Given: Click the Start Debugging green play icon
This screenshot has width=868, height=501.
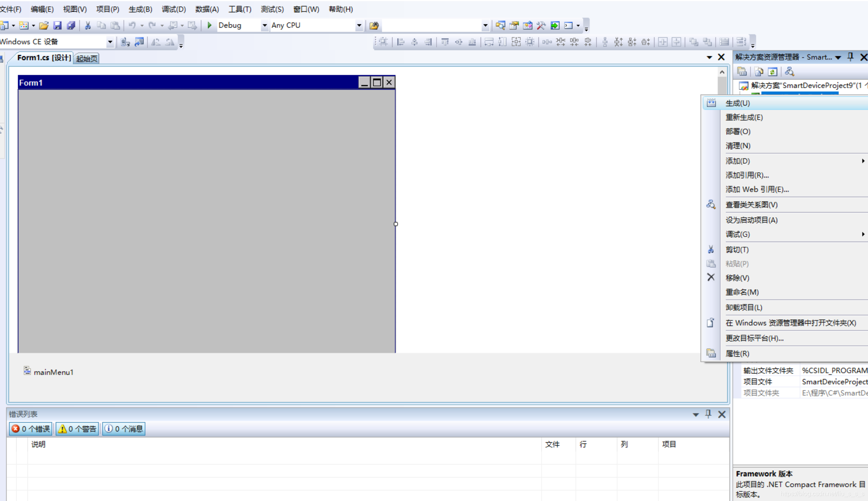Looking at the screenshot, I should 210,25.
